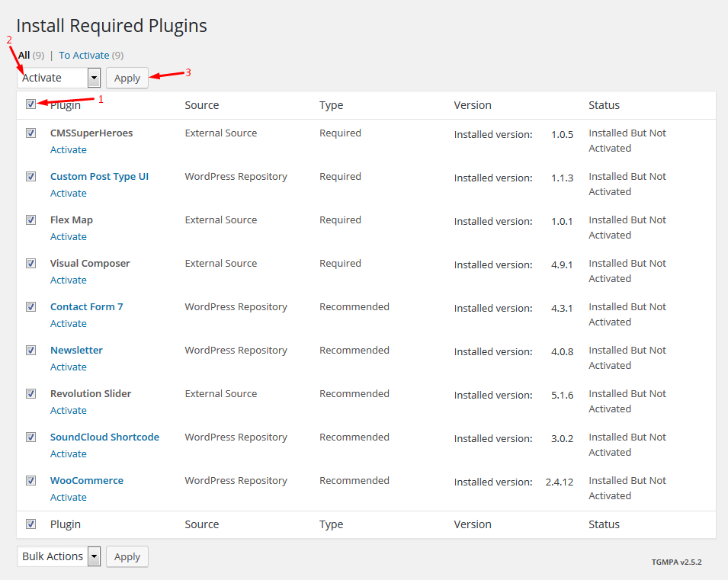Open the Contact Form 7 plugin link
The image size is (728, 580).
click(86, 306)
